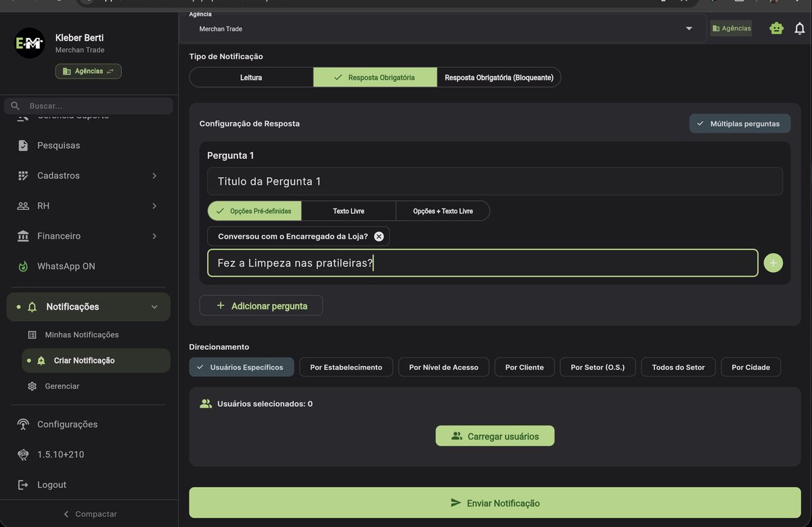
Task: Click the Titulo da Pergunta 1 input field
Action: point(495,181)
